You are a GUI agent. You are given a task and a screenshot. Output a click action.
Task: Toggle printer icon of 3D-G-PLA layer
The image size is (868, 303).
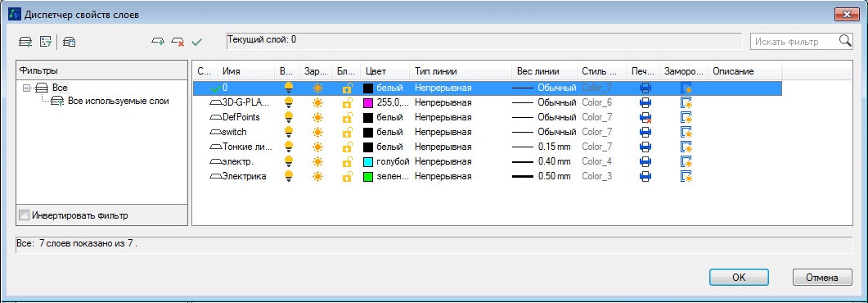[x=645, y=102]
